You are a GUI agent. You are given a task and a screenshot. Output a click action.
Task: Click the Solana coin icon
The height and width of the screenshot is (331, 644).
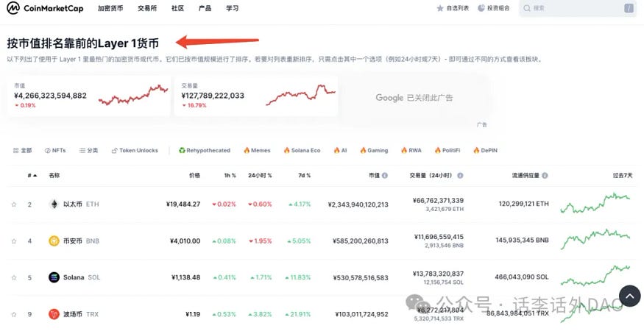point(54,277)
